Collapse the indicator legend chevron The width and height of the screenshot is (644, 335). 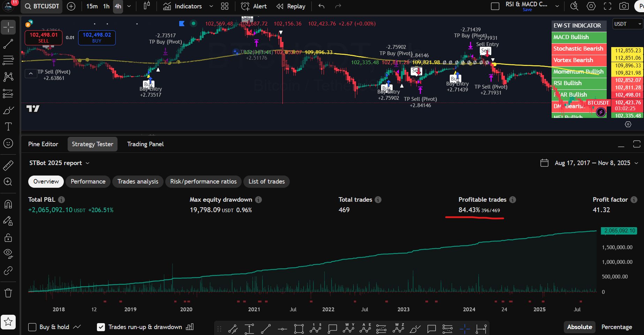point(31,74)
